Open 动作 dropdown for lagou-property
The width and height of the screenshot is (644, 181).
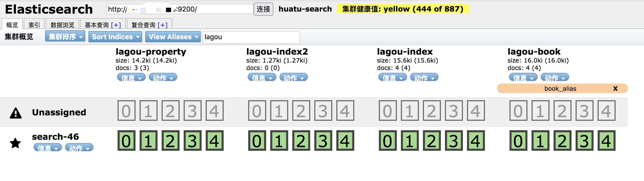pyautogui.click(x=163, y=77)
